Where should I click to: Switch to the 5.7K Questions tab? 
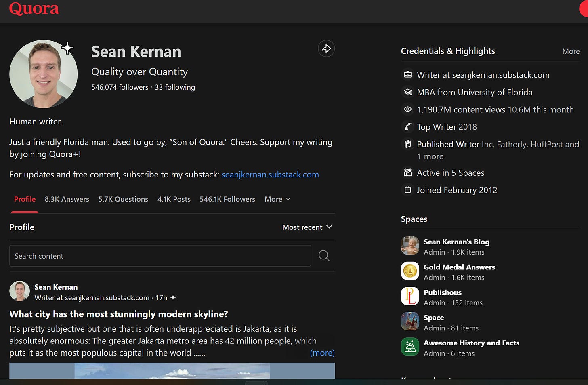123,199
